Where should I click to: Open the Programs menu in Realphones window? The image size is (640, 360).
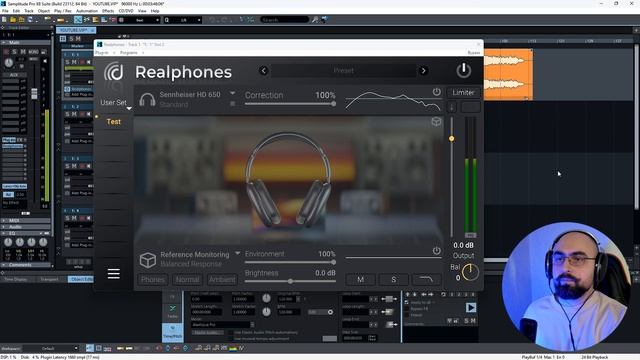click(129, 53)
